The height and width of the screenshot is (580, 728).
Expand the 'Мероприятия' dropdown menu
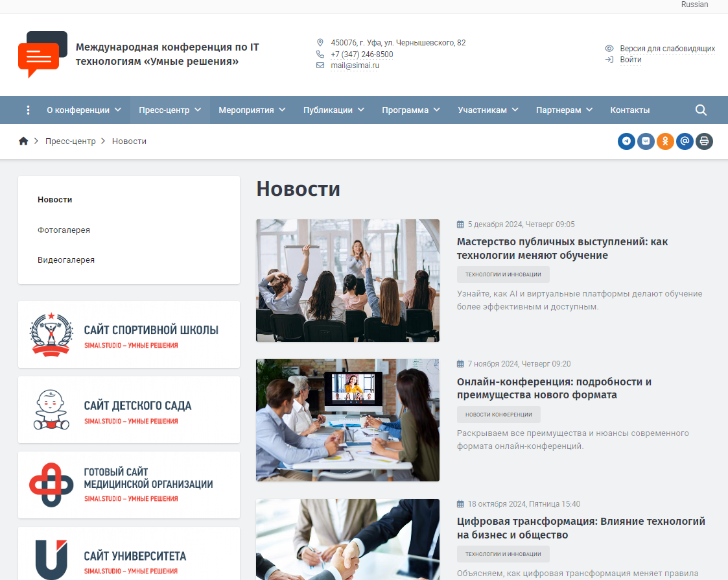tap(252, 110)
